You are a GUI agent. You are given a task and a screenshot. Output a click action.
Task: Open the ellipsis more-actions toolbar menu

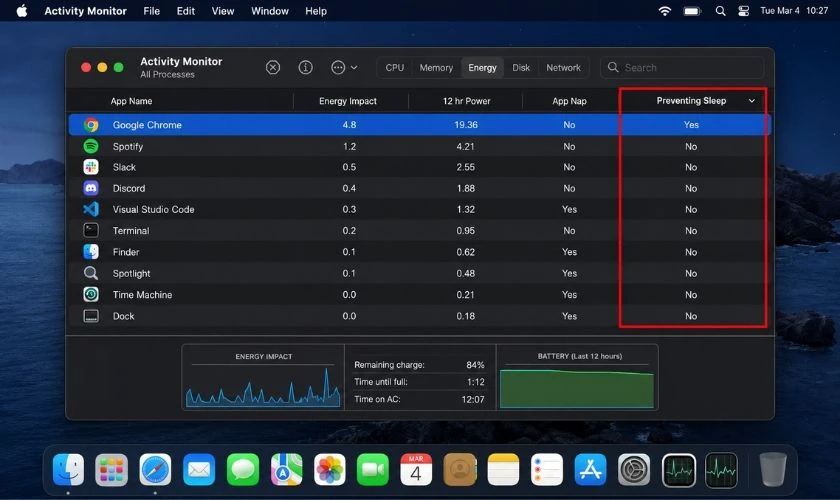click(344, 68)
